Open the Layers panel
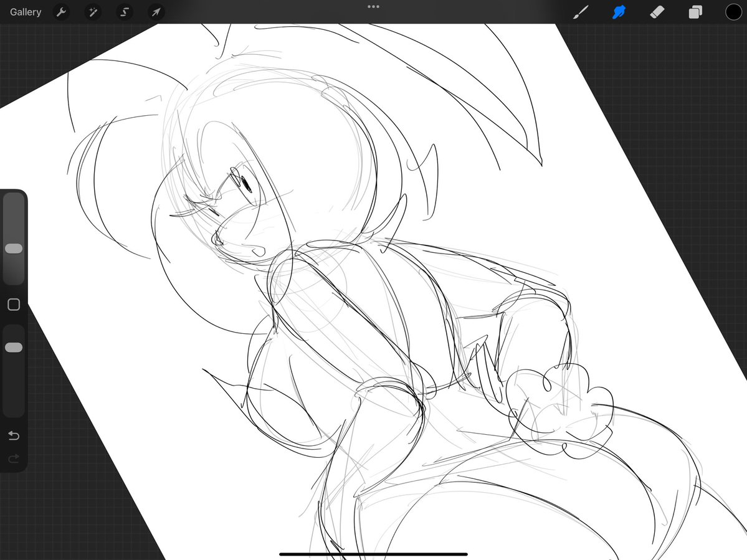 [x=695, y=12]
